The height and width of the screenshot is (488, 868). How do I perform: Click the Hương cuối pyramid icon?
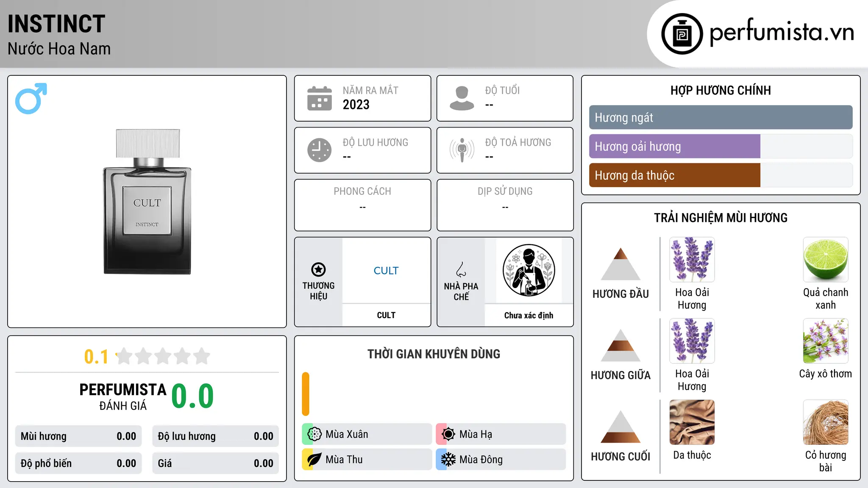point(620,426)
